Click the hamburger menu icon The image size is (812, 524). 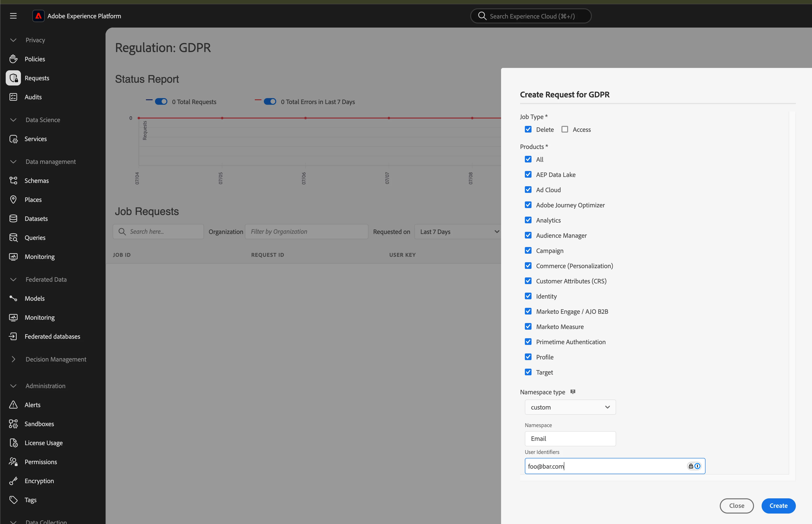(x=13, y=16)
